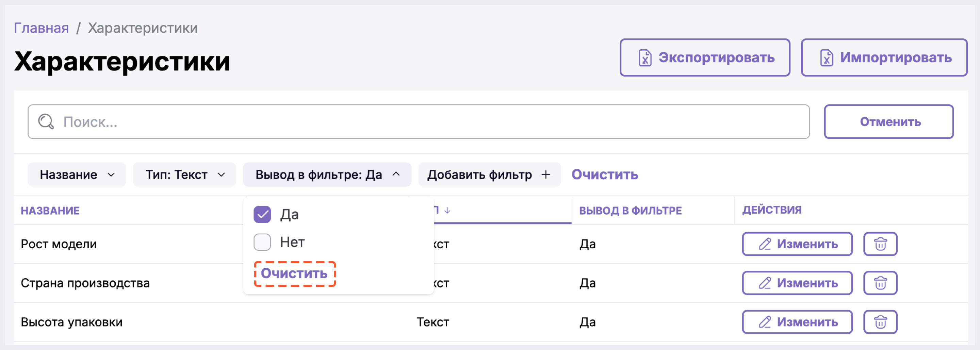Viewport: 980px width, 350px height.
Task: Click the magnifier icon in search field
Action: click(46, 122)
